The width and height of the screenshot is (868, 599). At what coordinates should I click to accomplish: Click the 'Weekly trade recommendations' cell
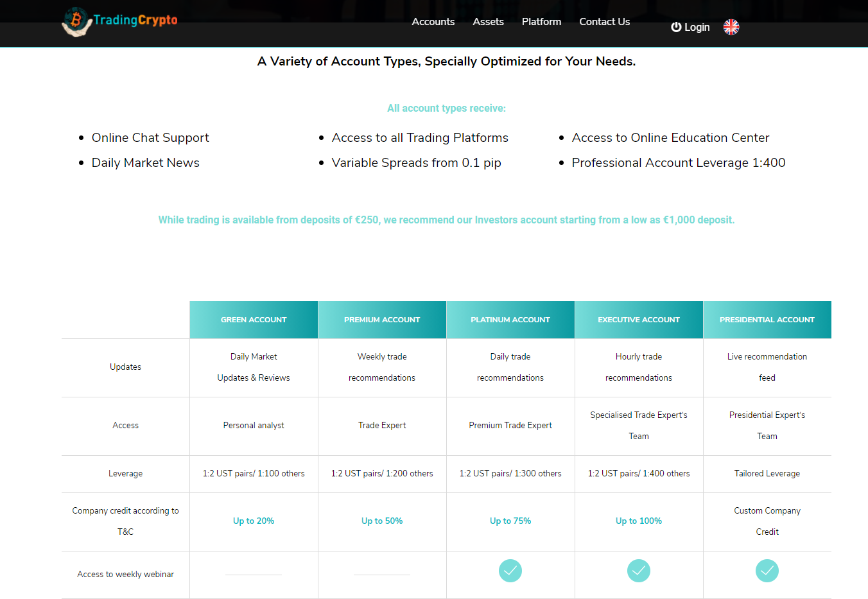tap(382, 367)
